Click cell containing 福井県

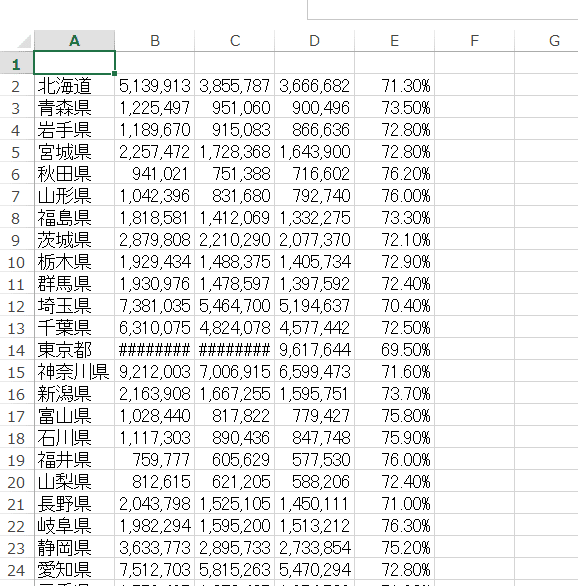pyautogui.click(x=74, y=460)
